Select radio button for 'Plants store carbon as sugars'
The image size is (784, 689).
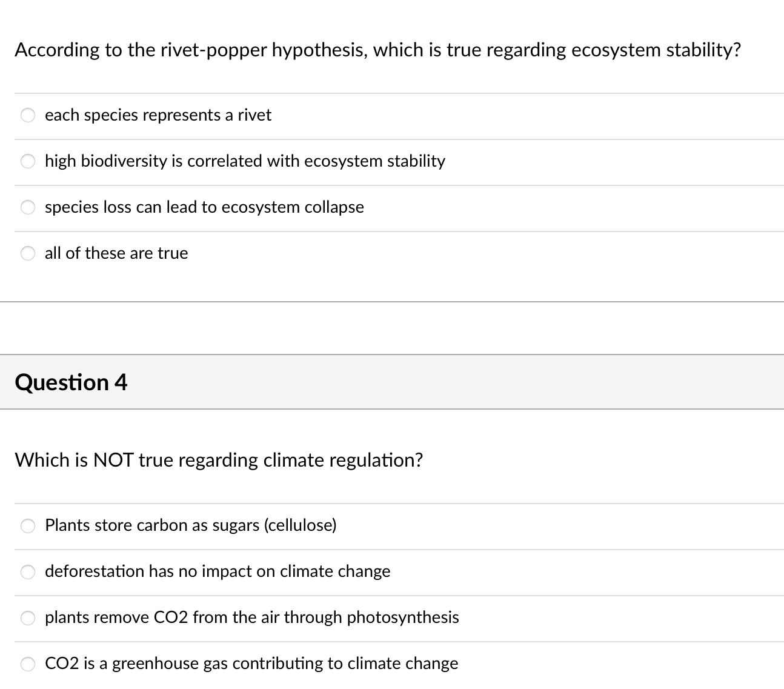pyautogui.click(x=28, y=525)
